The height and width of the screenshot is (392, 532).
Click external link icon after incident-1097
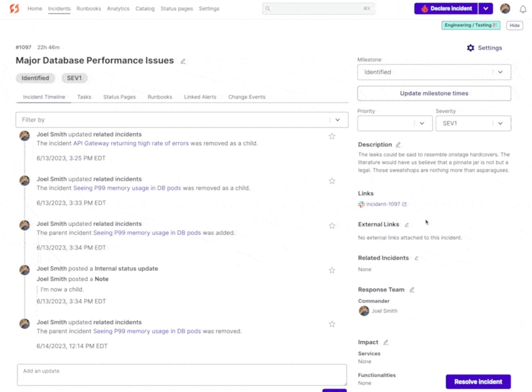pos(404,204)
